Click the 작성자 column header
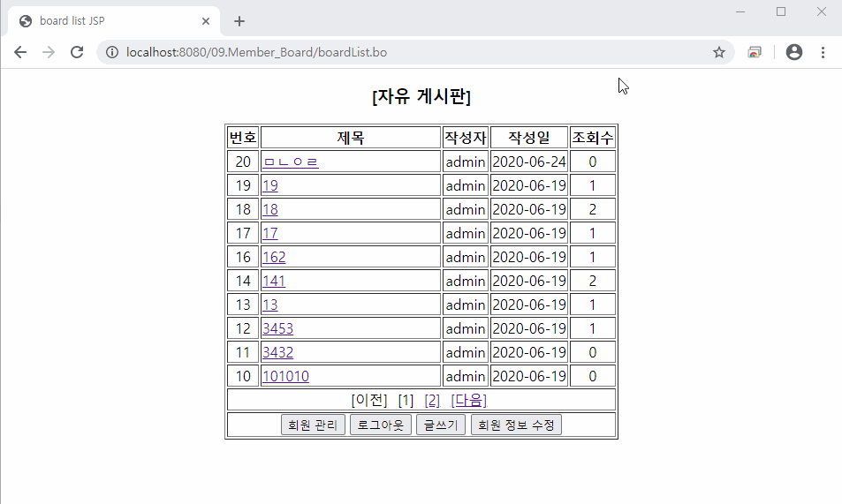This screenshot has height=504, width=842. (x=466, y=138)
